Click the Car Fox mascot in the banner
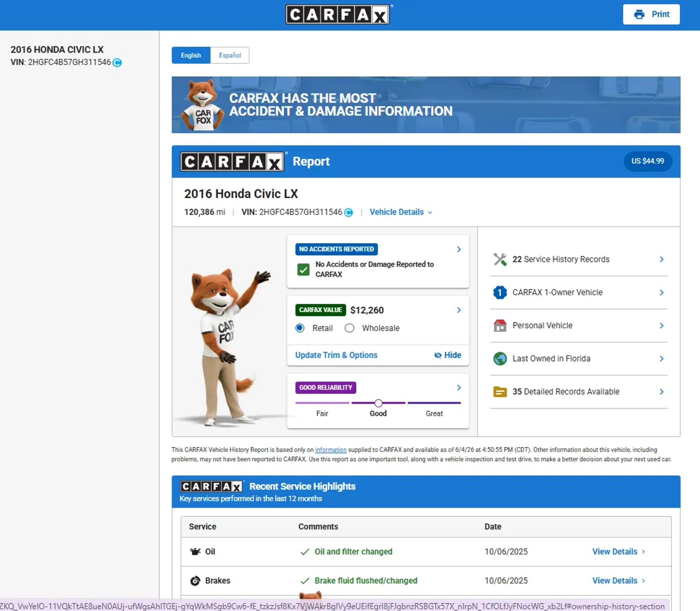This screenshot has width=700, height=611. pos(202,105)
